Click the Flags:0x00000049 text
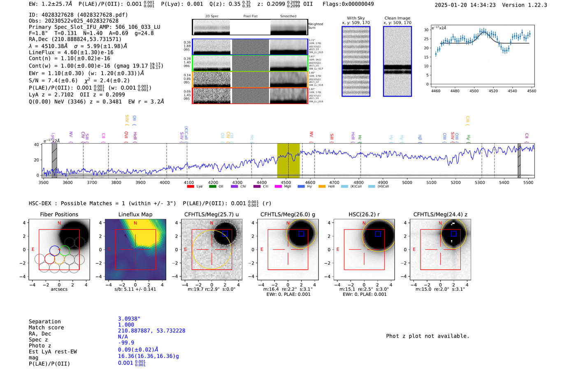The height and width of the screenshot is (392, 576). click(x=348, y=4)
